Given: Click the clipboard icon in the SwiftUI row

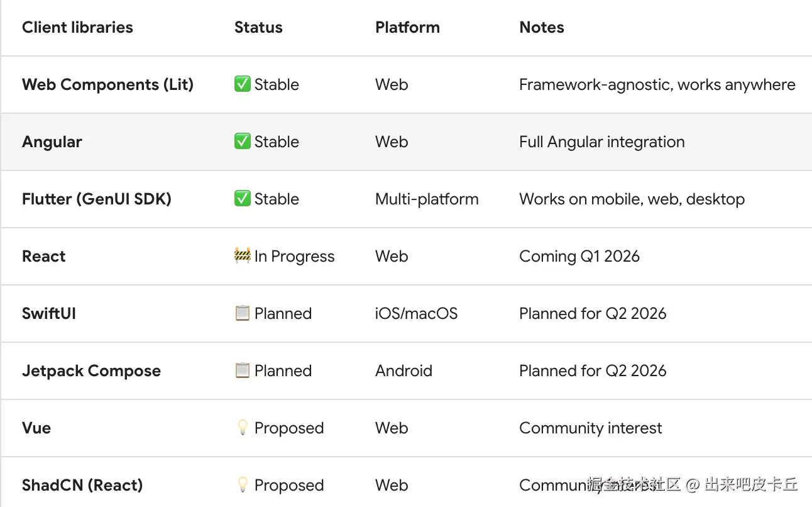Looking at the screenshot, I should 242,313.
